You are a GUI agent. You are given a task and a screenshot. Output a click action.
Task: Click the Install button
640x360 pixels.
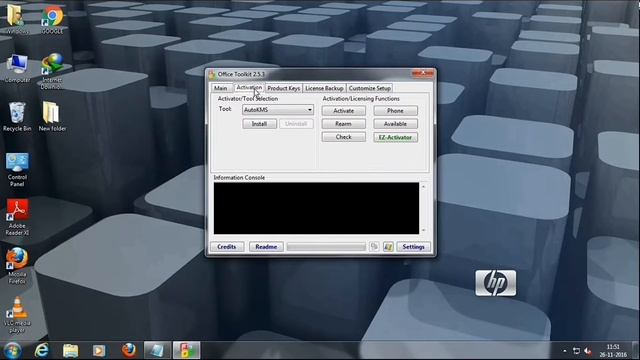[x=259, y=124]
